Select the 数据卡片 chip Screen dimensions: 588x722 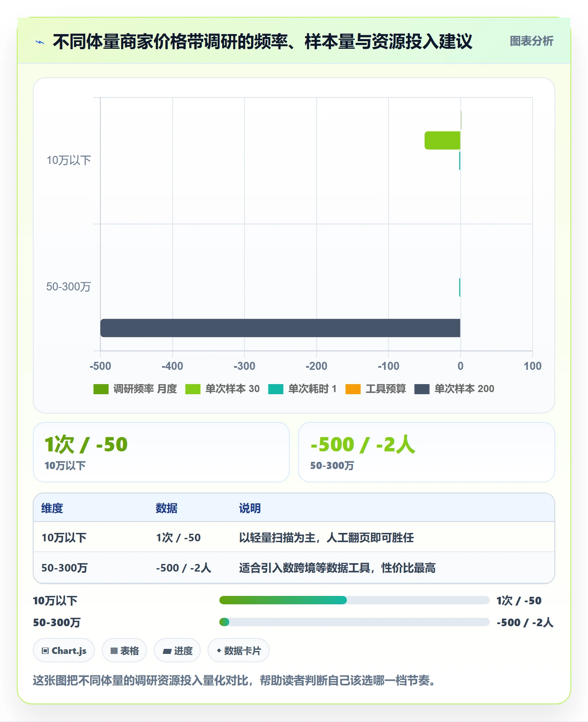click(239, 651)
